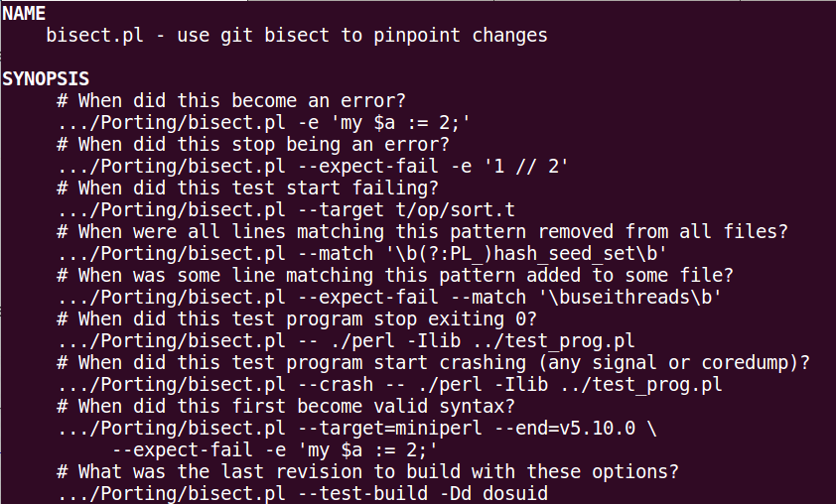Click the 'buseithreads' match command line

pos(388,297)
